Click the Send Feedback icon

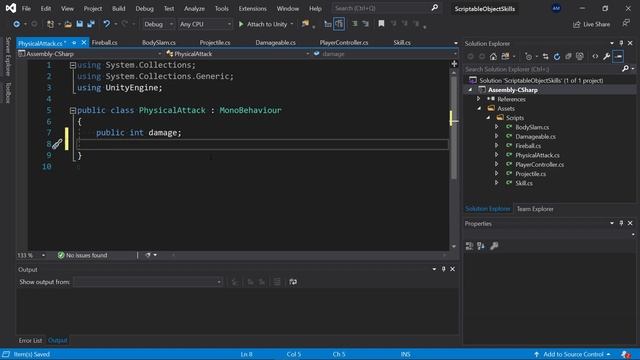[626, 23]
